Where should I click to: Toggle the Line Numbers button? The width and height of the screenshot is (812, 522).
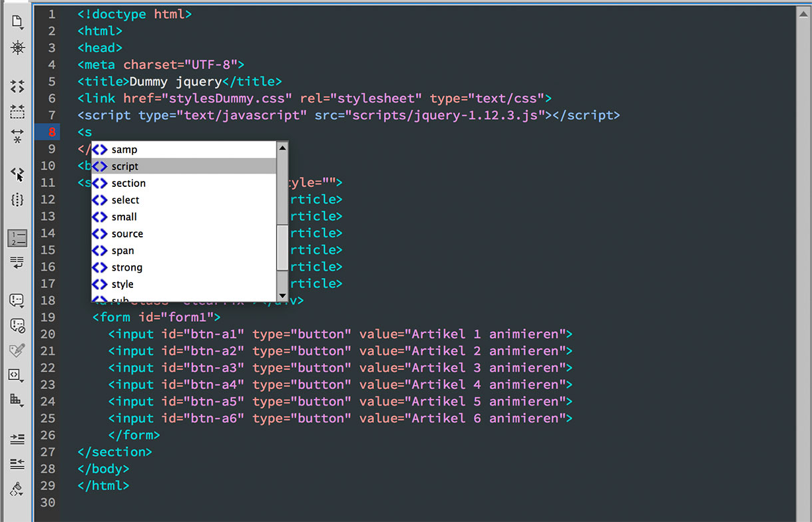17,238
